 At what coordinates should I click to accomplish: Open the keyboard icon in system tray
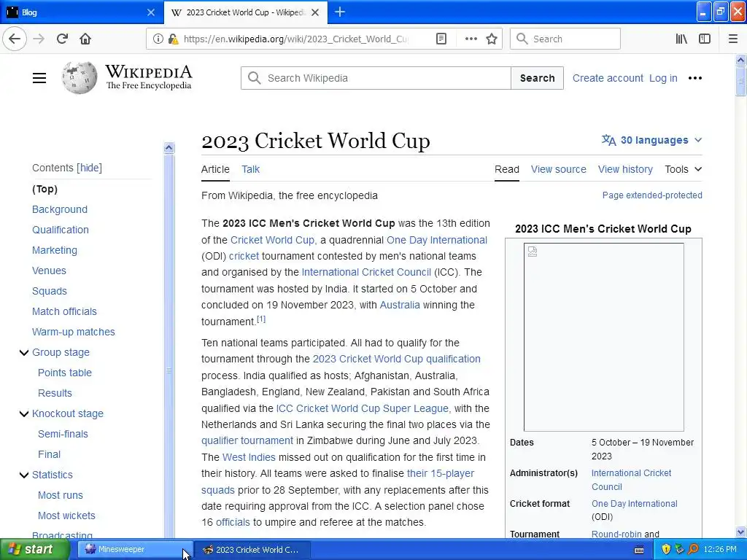tap(639, 550)
